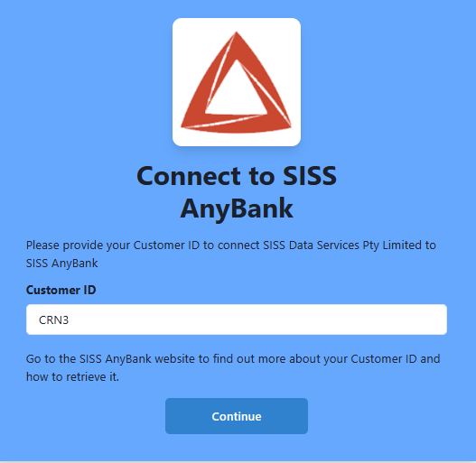Click the Continue button
This screenshot has width=476, height=463.
237,416
